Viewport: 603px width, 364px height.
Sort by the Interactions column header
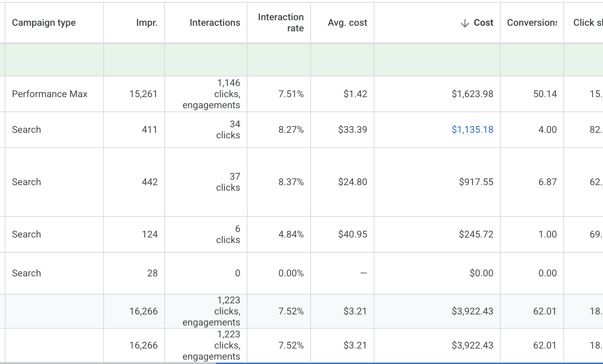(x=215, y=23)
